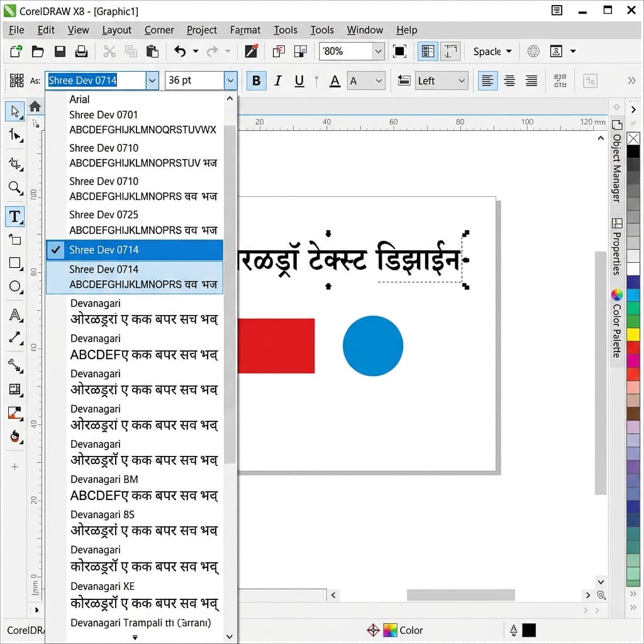Toggle Bold formatting
The height and width of the screenshot is (644, 644).
(257, 80)
